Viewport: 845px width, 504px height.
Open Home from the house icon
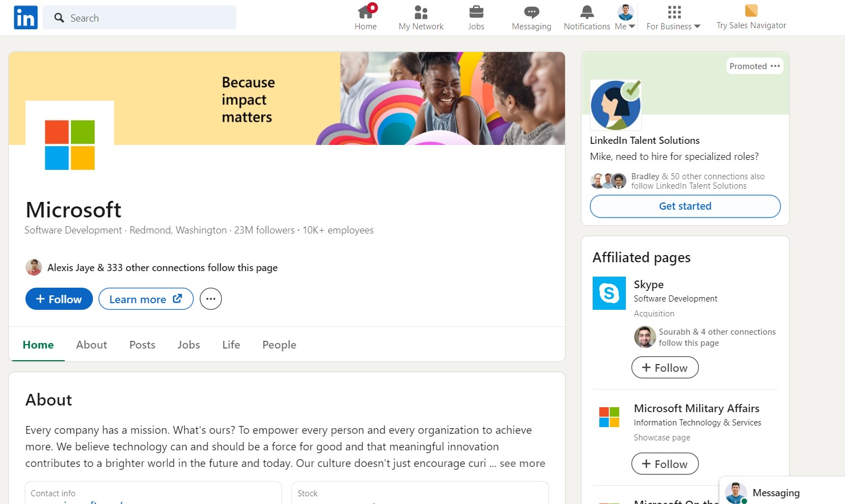pyautogui.click(x=365, y=12)
